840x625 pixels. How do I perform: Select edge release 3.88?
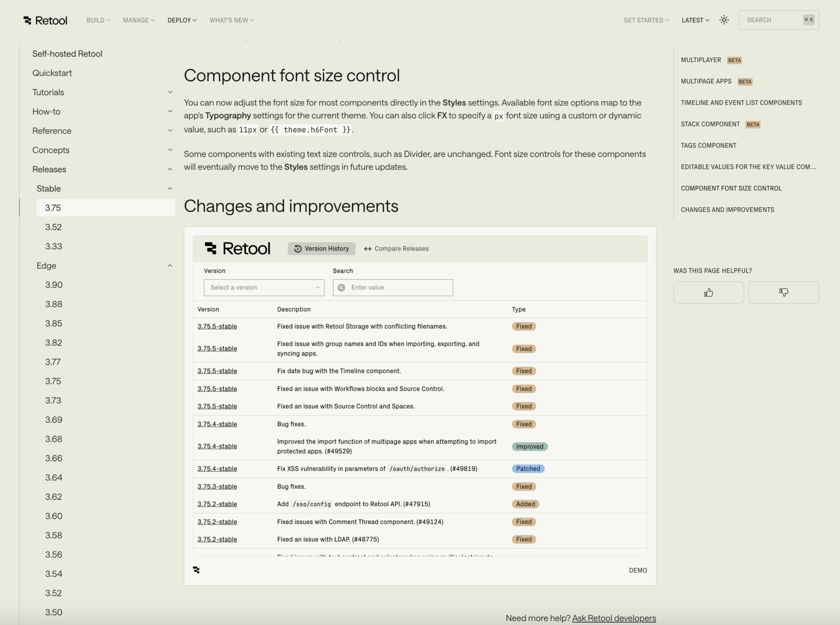(54, 304)
